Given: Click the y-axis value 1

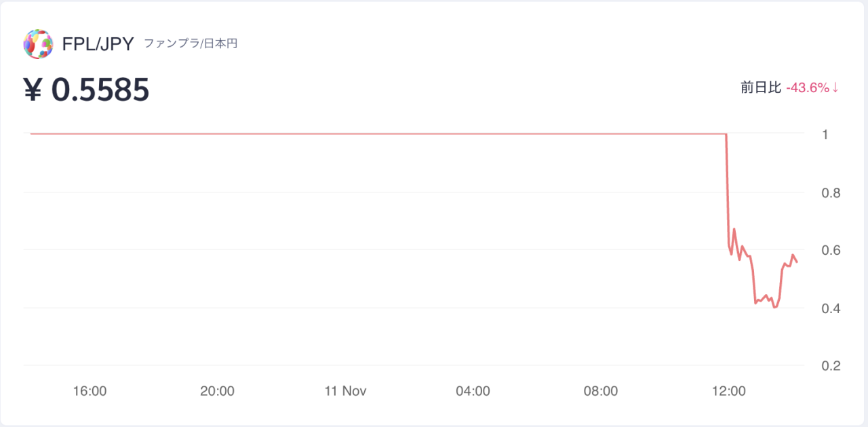Looking at the screenshot, I should point(825,135).
